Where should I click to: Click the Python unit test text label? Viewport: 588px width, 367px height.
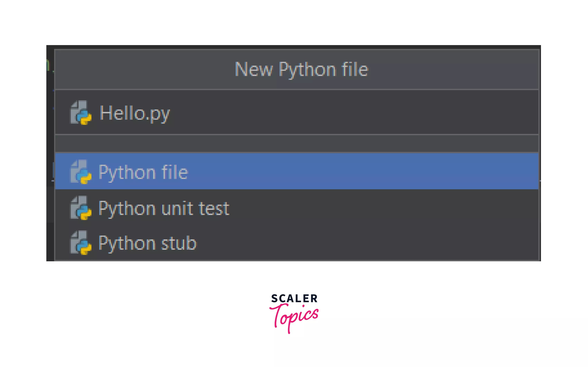tap(164, 208)
